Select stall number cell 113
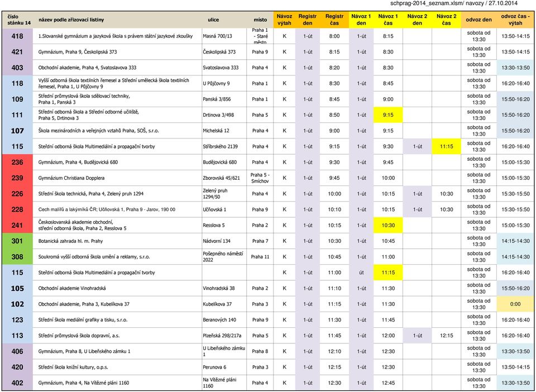The width and height of the screenshot is (536, 392). pos(17,336)
